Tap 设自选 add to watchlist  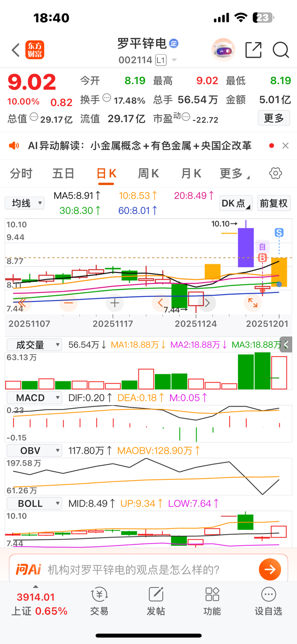pyautogui.click(x=268, y=601)
